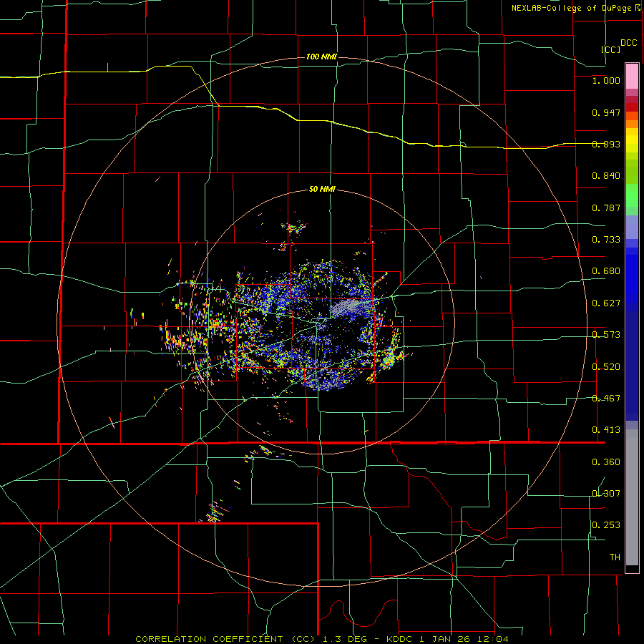Screen dimensions: 644x644
Task: Click the 0.627 scale value
Action: (x=606, y=303)
